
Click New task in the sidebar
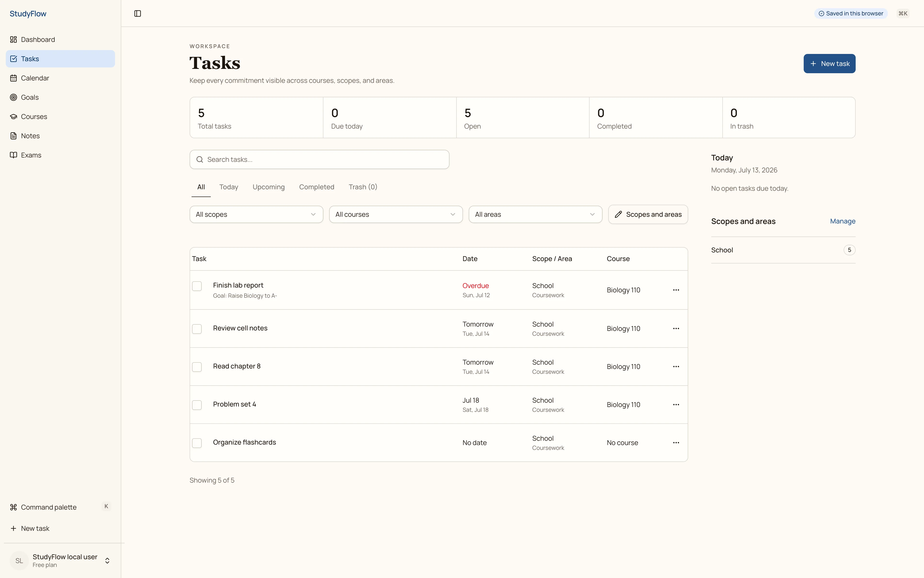(60, 528)
